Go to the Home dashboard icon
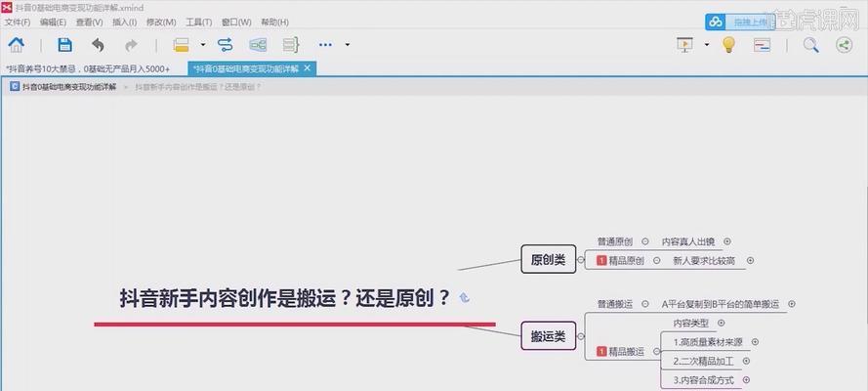This screenshot has height=391, width=868. coord(16,44)
